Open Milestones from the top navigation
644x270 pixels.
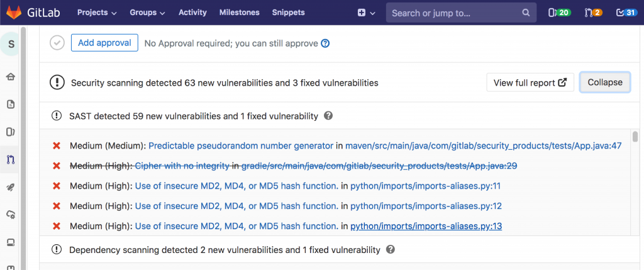(x=238, y=13)
